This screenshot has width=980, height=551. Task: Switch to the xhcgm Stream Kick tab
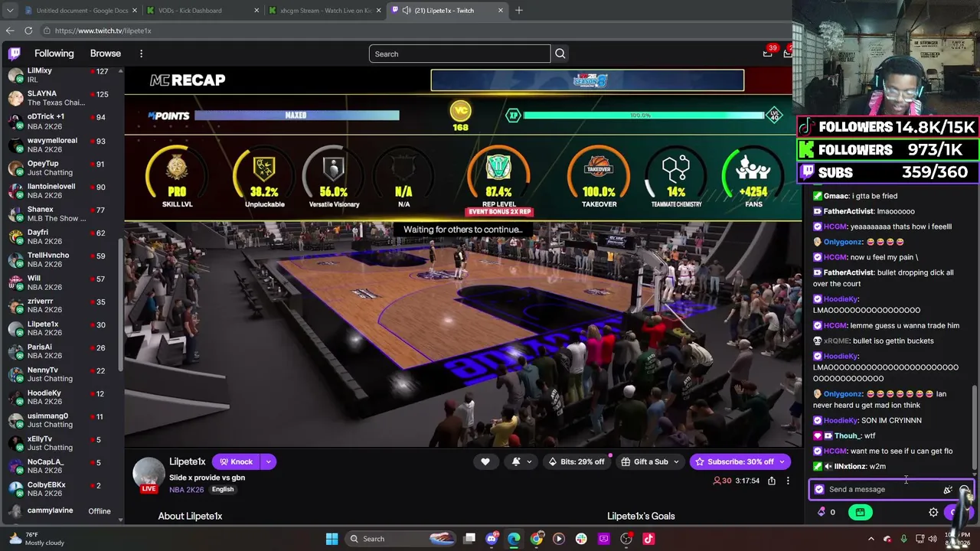(x=325, y=11)
